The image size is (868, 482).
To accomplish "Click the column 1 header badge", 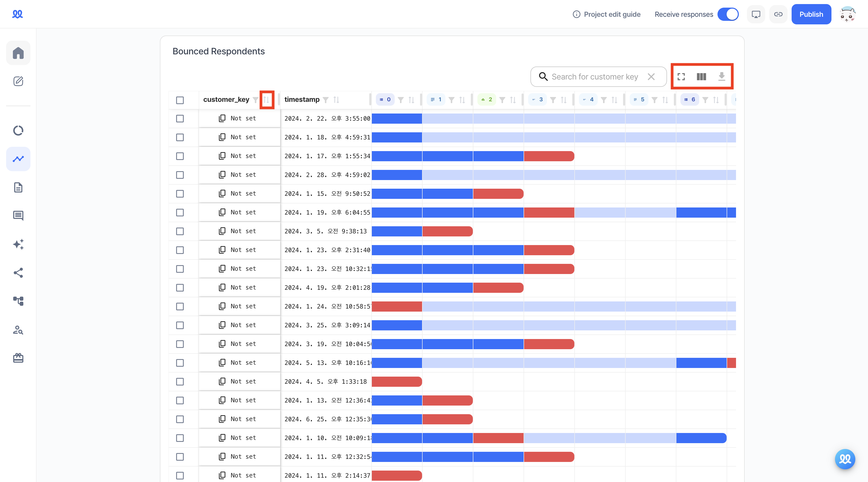I will [x=436, y=100].
